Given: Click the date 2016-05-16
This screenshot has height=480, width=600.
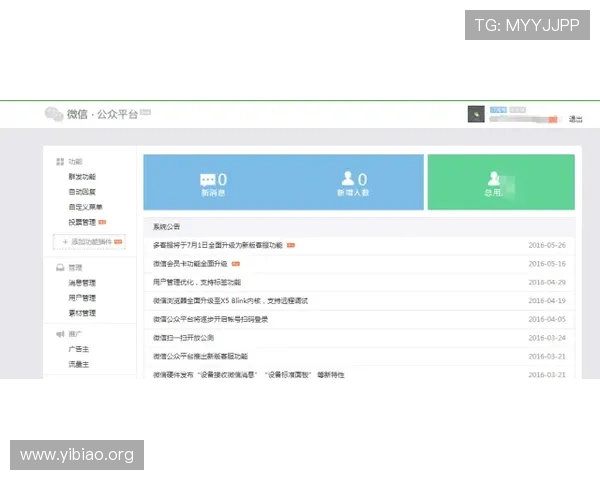Looking at the screenshot, I should [x=547, y=264].
